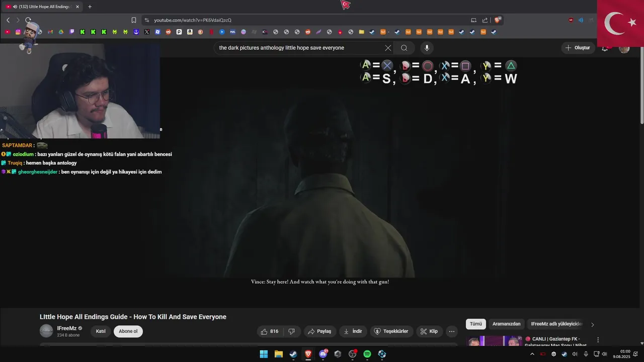Open the more actions (…) menu under video
Image resolution: width=644 pixels, height=362 pixels.
452,331
